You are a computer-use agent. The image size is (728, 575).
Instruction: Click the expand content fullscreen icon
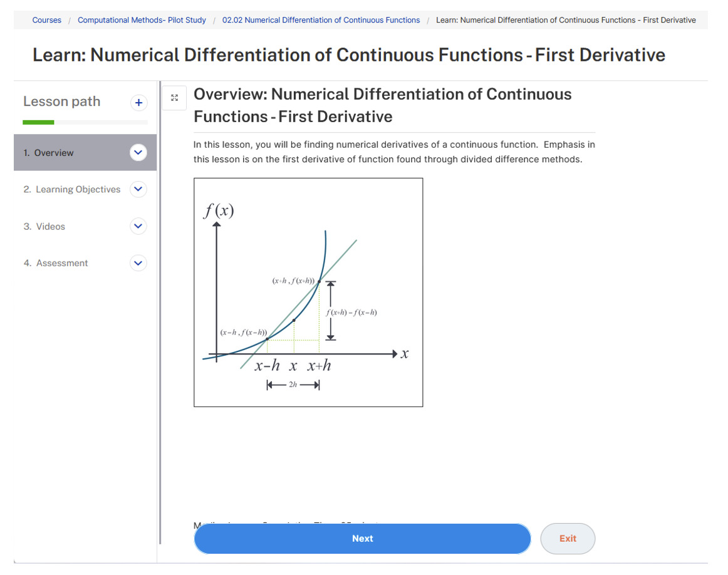pos(175,97)
